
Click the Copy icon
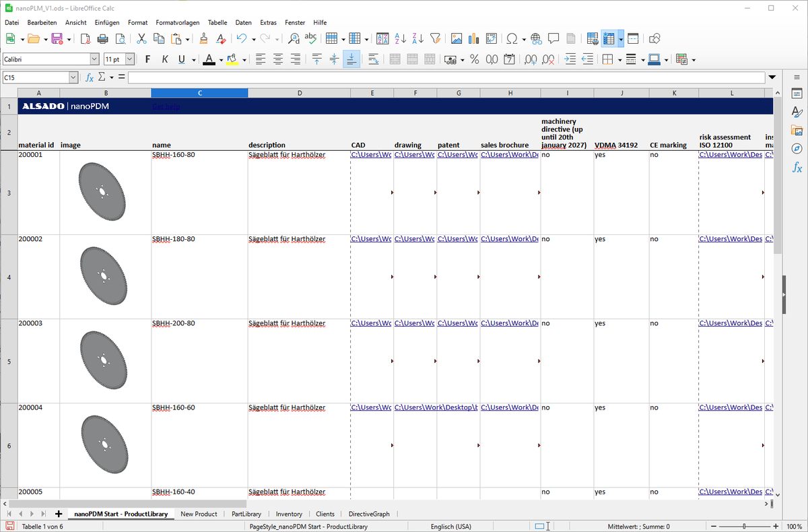click(159, 39)
